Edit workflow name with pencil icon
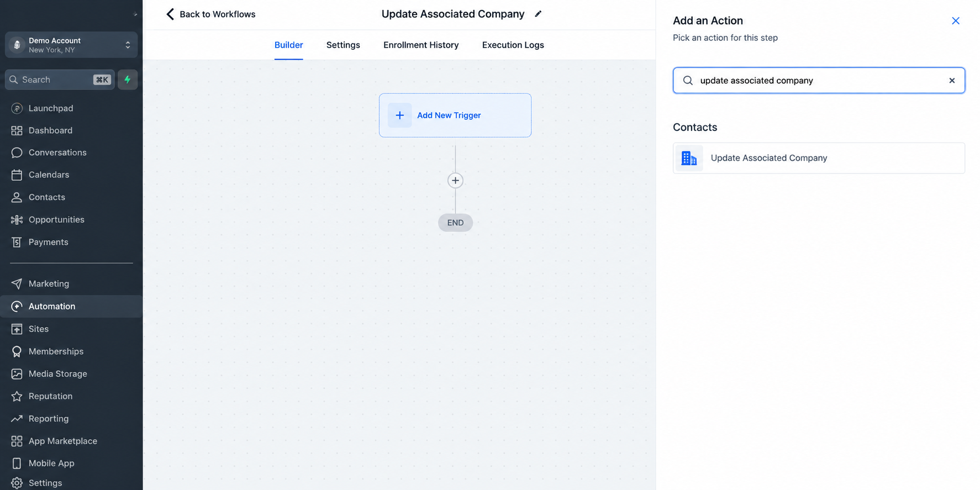Image resolution: width=980 pixels, height=490 pixels. pyautogui.click(x=538, y=14)
